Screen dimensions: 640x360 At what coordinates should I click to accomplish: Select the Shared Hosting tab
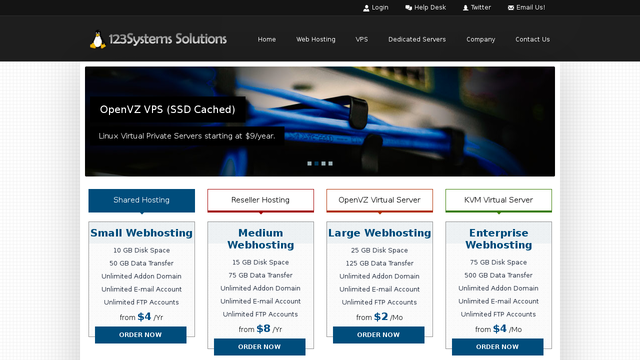click(x=142, y=200)
